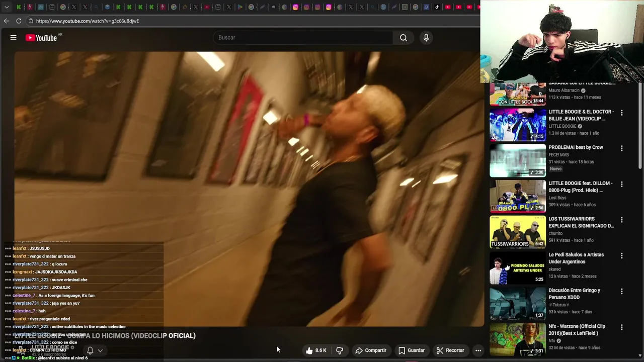This screenshot has width=644, height=362.
Task: Click chat message 'suave criminal che'
Action: pos(69,280)
